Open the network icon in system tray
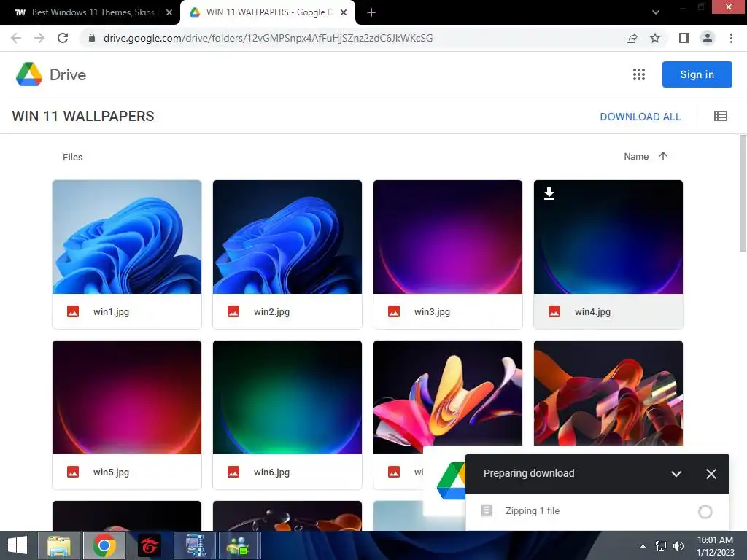This screenshot has width=747, height=560. (661, 545)
